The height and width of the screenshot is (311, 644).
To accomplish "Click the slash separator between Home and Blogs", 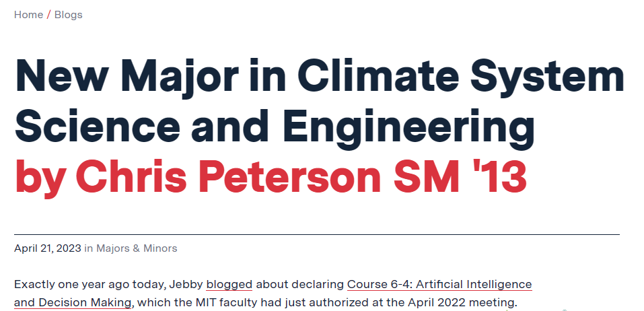I will [x=49, y=15].
